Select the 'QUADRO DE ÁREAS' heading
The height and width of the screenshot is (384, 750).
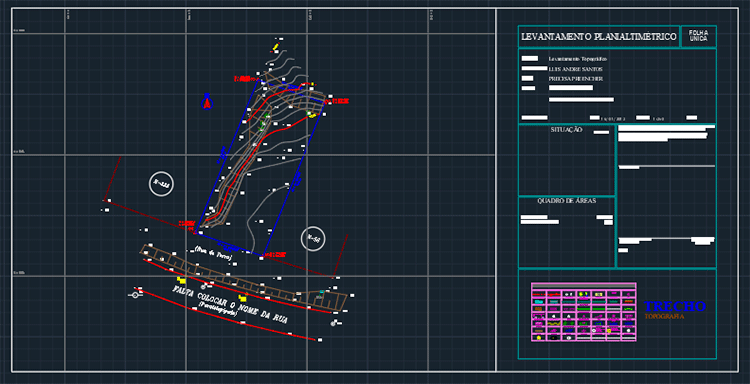566,201
